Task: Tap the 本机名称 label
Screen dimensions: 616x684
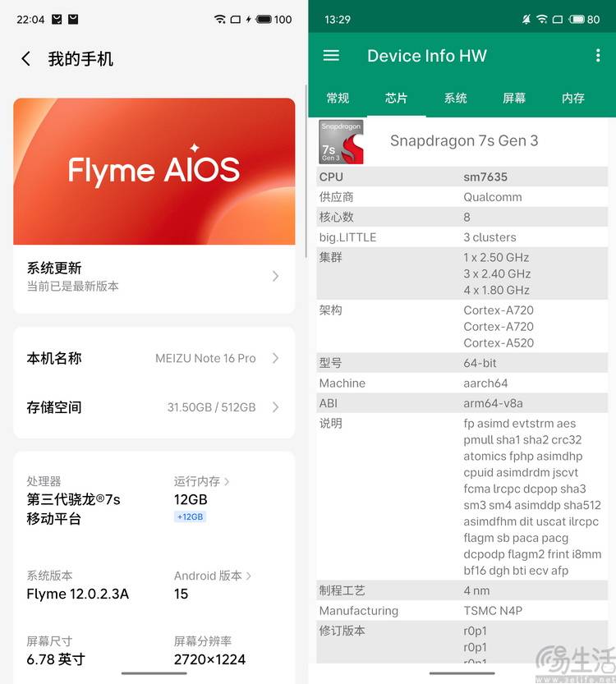Action: coord(54,358)
